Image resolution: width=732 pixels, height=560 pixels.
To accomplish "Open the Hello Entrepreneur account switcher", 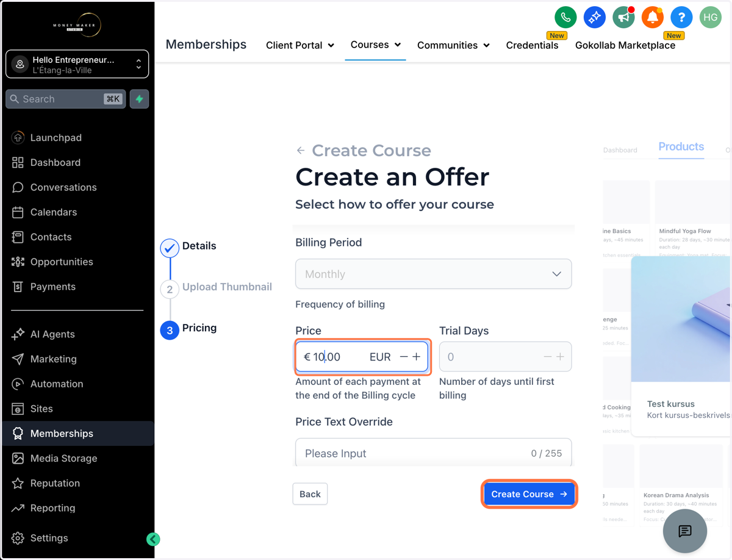I will tap(77, 64).
